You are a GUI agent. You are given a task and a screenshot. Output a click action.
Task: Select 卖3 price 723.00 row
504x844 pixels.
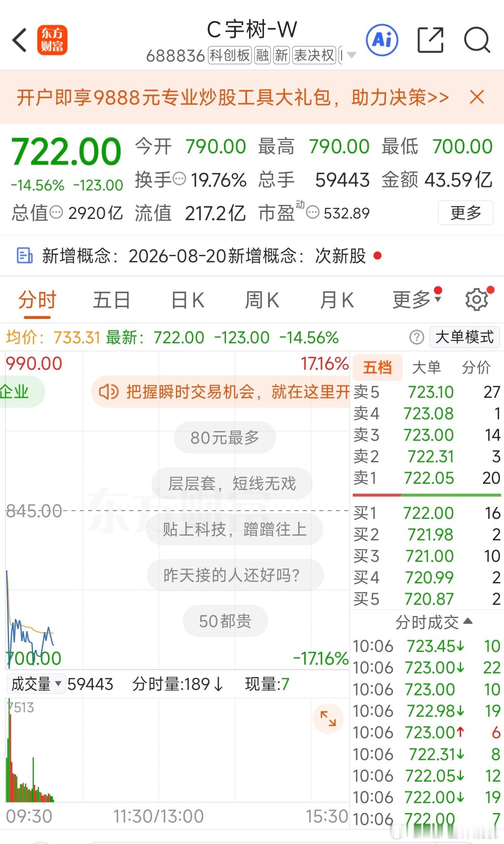(427, 435)
